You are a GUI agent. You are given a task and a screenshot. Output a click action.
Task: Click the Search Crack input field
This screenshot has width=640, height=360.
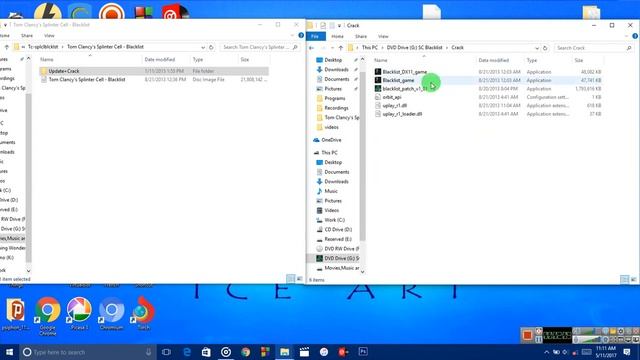tap(594, 48)
